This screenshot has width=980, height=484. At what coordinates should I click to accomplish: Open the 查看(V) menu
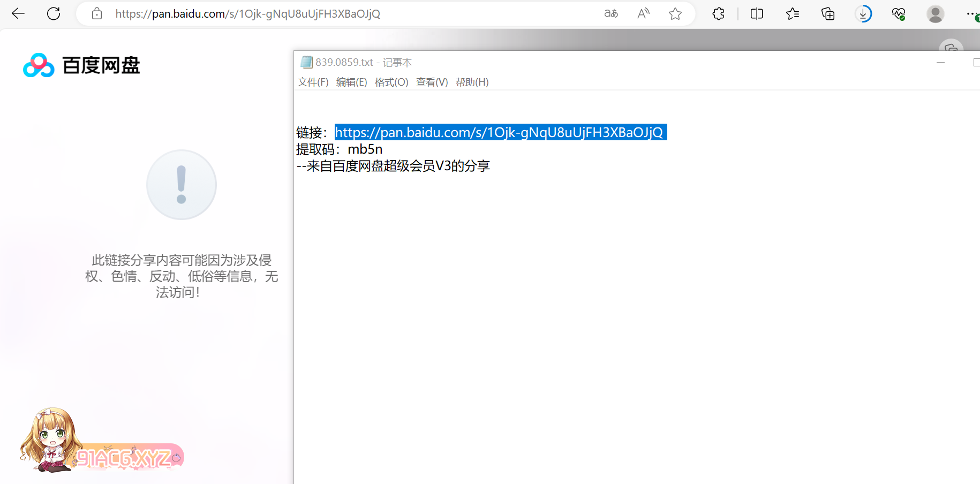pos(432,82)
